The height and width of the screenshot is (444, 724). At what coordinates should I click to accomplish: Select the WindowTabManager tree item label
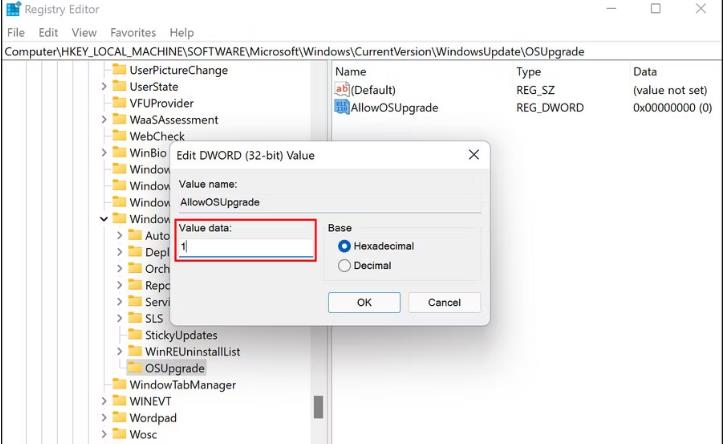tap(182, 384)
